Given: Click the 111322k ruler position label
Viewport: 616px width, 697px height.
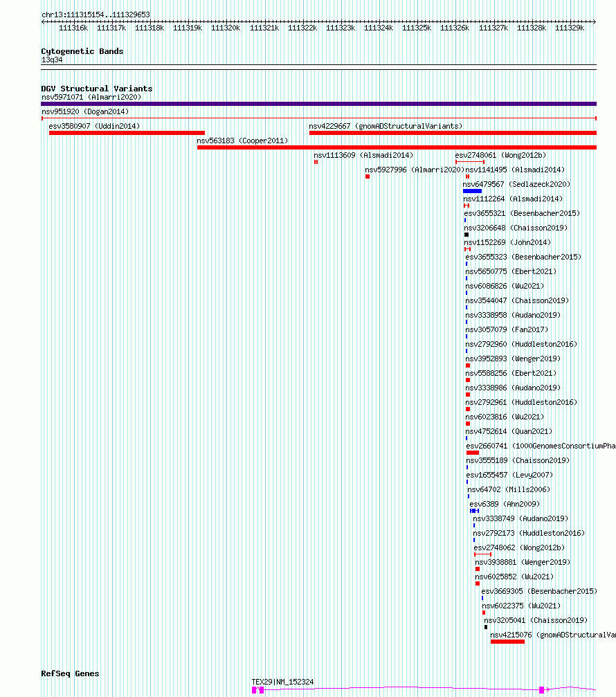Looking at the screenshot, I should click(302, 28).
